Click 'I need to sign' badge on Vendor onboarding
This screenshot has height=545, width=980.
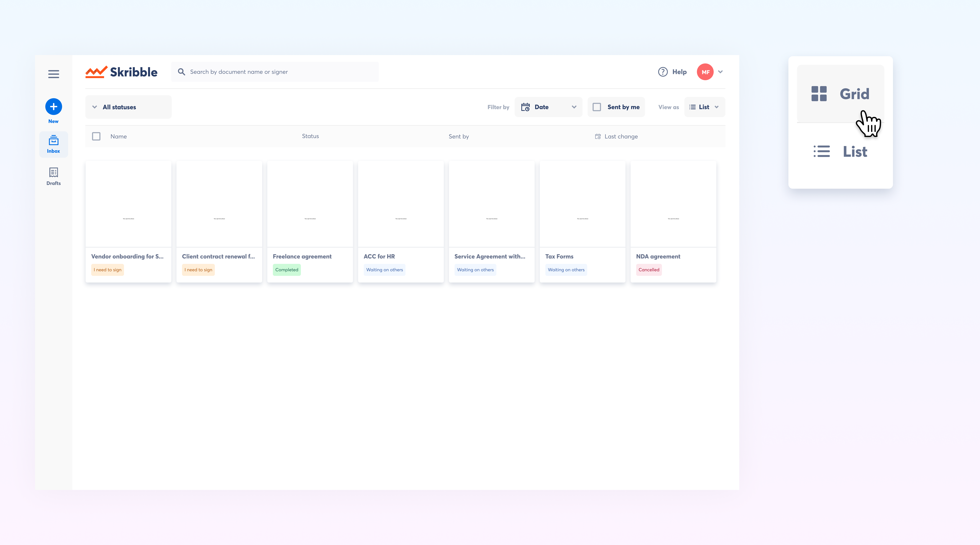click(108, 270)
